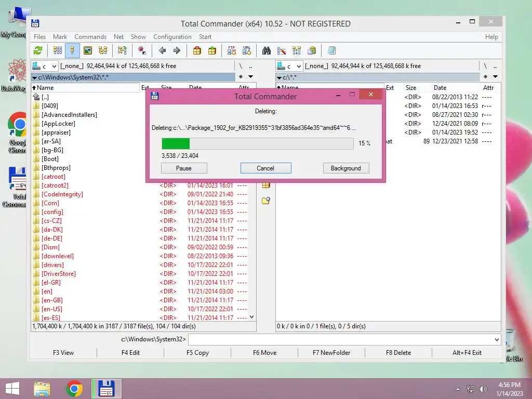Launch Notepad from the toolbar icon
The image size is (532, 399).
click(331, 51)
